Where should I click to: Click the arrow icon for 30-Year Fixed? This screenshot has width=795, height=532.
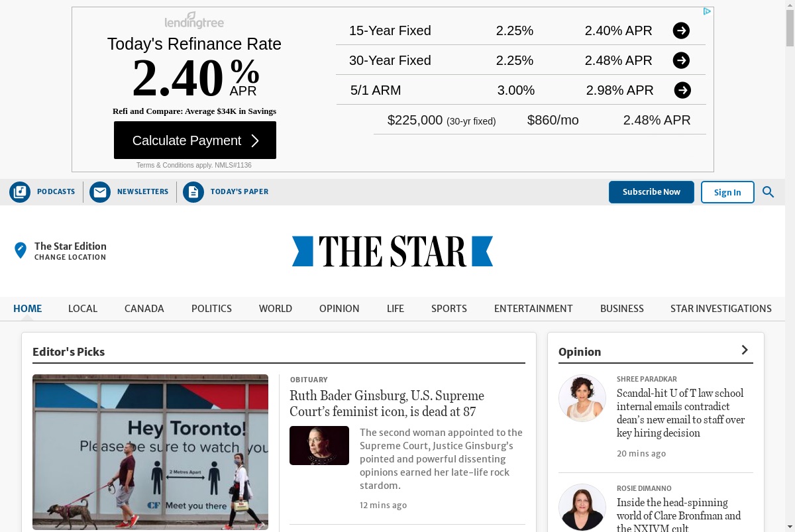point(681,60)
